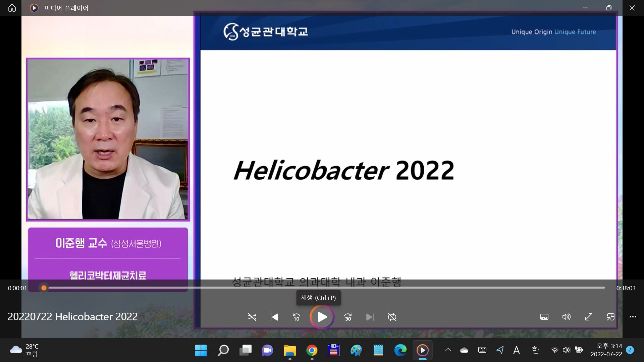Toggle the 한 Korean IME indicator
644x362 pixels.
point(535,350)
